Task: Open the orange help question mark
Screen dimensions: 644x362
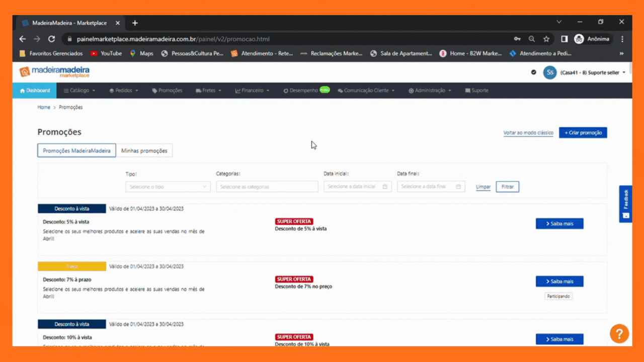Action: click(x=619, y=333)
